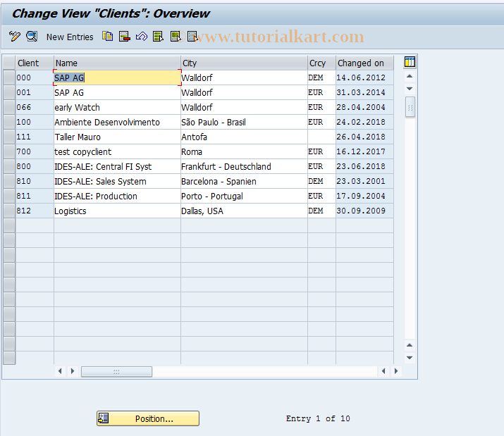Click the left arrow beside the horizontal scrollbar thumb
This screenshot has width=504, height=436.
click(60, 371)
